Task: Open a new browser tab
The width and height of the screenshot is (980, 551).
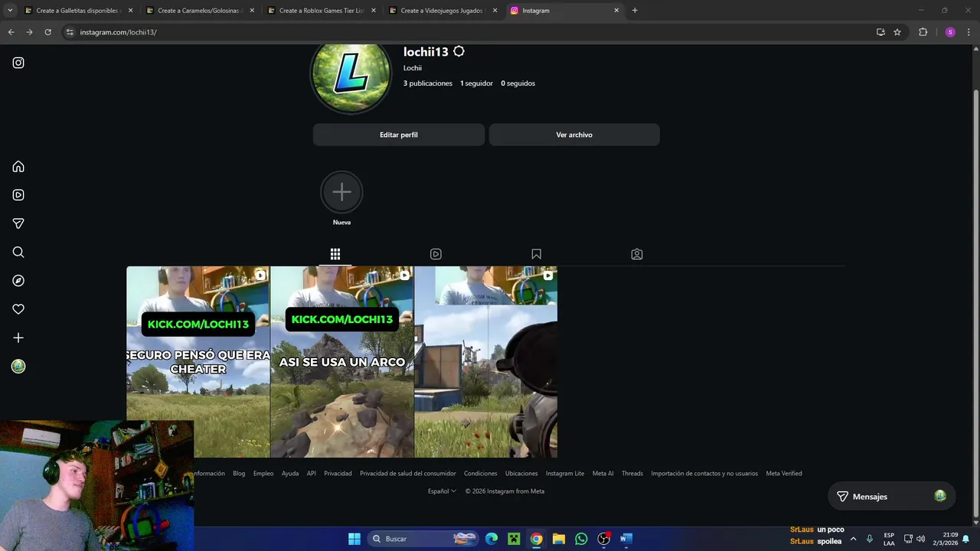Action: pos(635,11)
